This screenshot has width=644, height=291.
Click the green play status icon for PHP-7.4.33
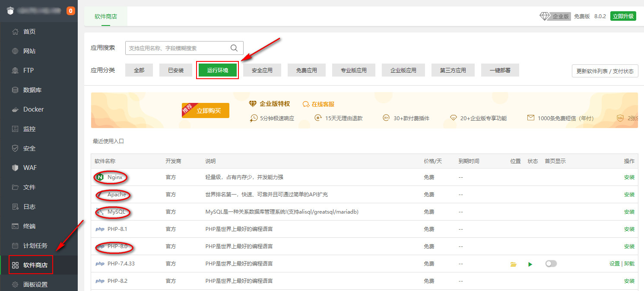(x=530, y=264)
